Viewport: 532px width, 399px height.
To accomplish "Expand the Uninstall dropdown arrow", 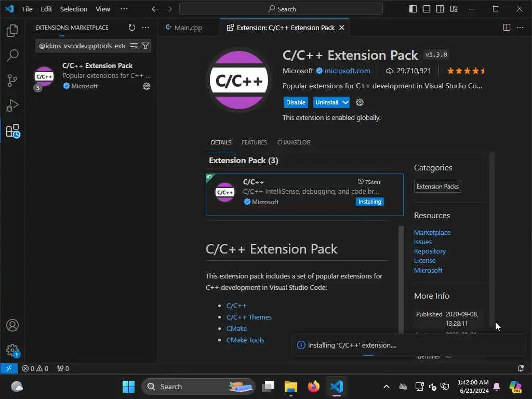I will [345, 102].
